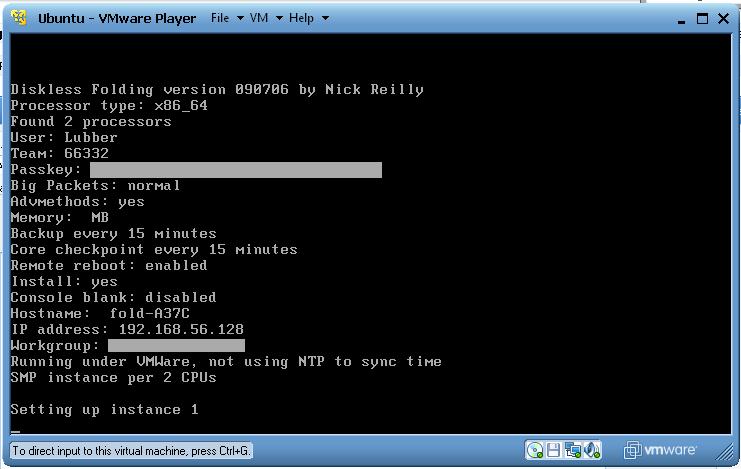741x469 pixels.
Task: Click the network adapter status icon
Action: (573, 450)
